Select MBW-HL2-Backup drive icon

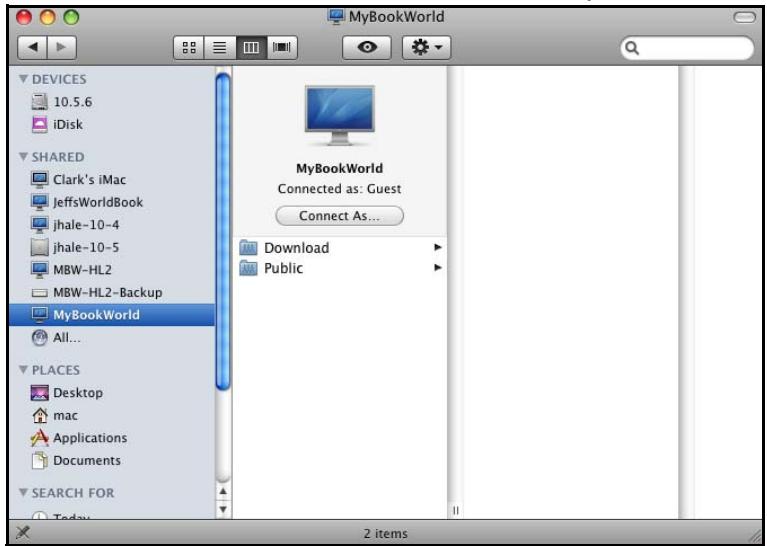click(x=40, y=293)
